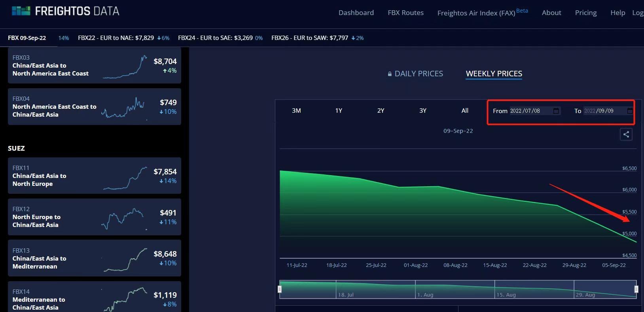Click the $4,500 y-axis label
Image resolution: width=644 pixels, height=312 pixels.
pos(629,255)
